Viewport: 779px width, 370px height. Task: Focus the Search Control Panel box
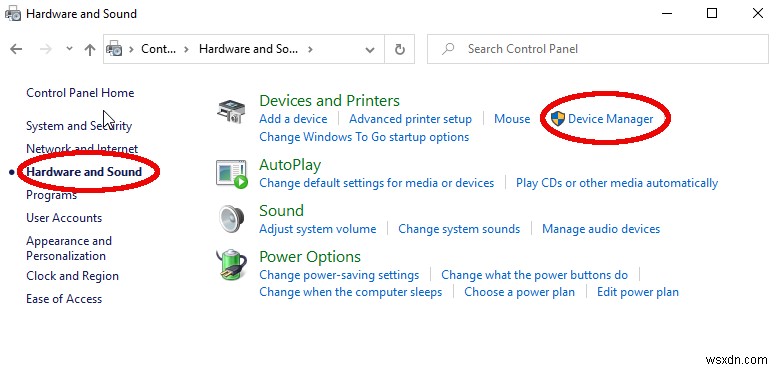pyautogui.click(x=598, y=49)
